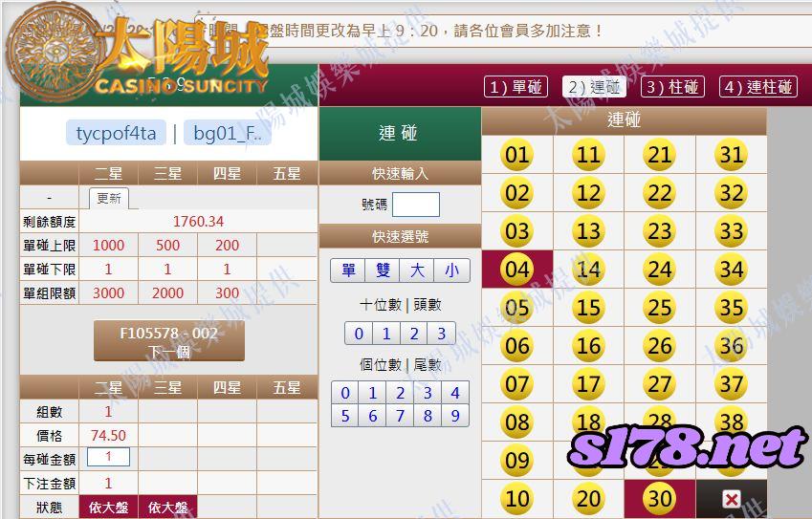
Task: Select number ball 32
Action: [x=732, y=193]
